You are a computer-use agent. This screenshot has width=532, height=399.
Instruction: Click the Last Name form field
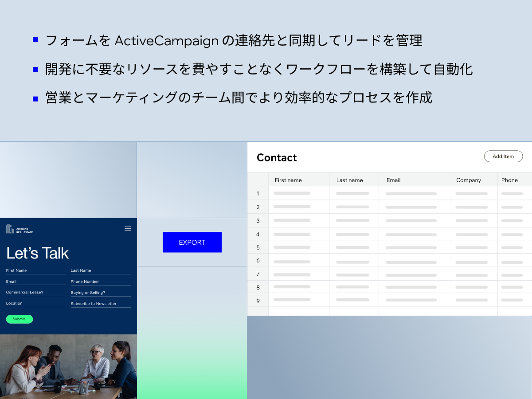(x=101, y=271)
